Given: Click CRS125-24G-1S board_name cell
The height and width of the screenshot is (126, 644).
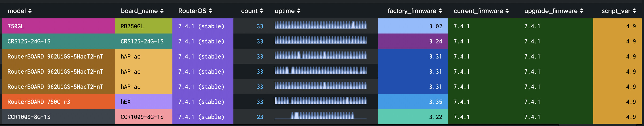Looking at the screenshot, I should [144, 41].
